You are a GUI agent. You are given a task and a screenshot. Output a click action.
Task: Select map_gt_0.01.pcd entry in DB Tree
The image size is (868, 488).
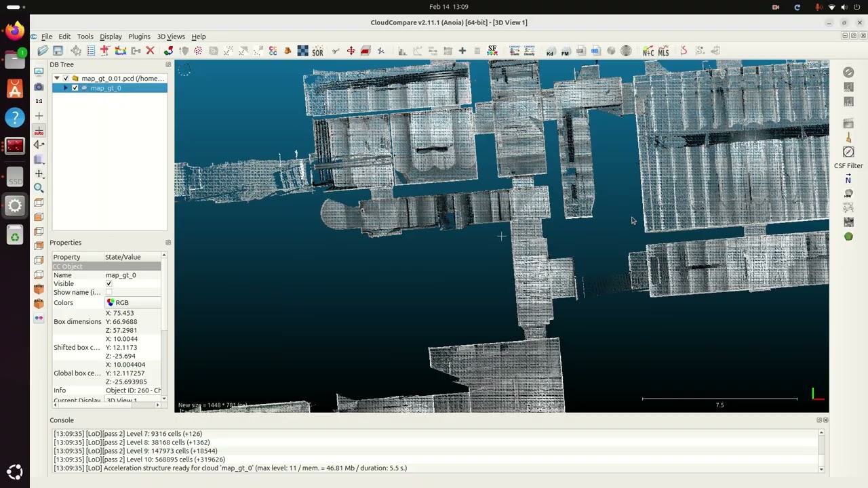pos(123,79)
